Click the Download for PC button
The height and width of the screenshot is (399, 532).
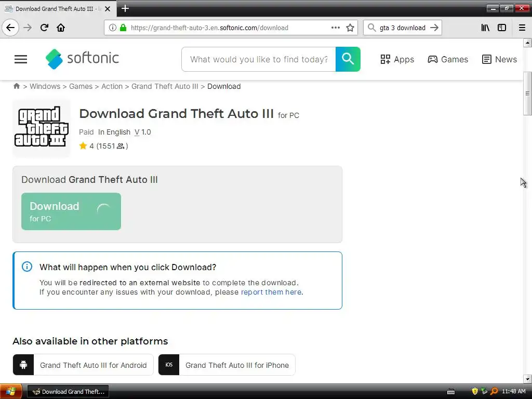(71, 211)
